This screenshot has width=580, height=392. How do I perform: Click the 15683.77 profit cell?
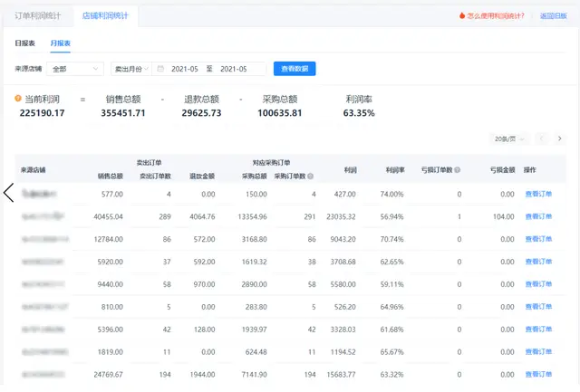point(341,374)
